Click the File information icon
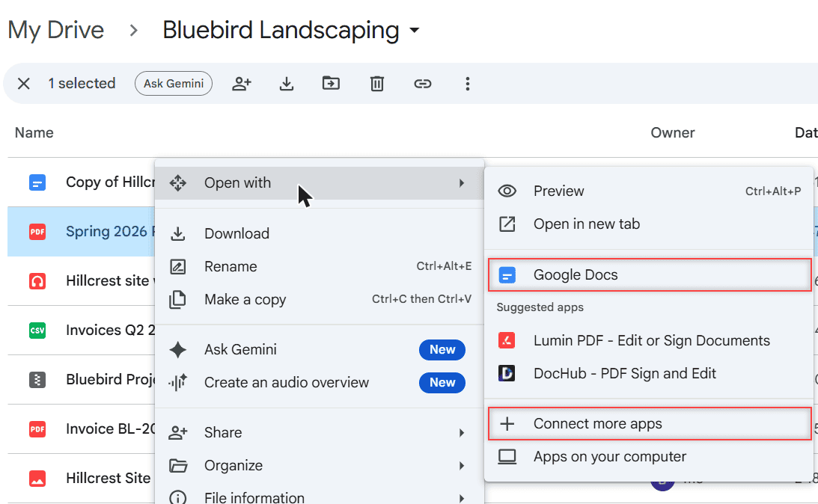 tap(178, 498)
